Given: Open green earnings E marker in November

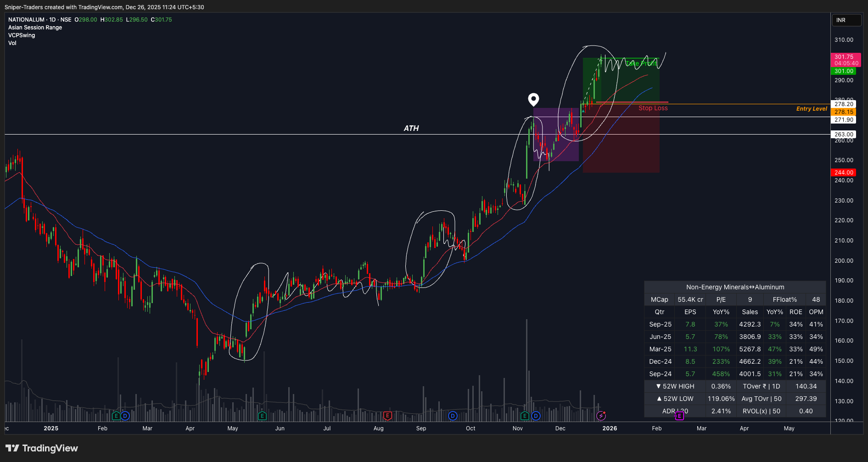Looking at the screenshot, I should click(525, 416).
